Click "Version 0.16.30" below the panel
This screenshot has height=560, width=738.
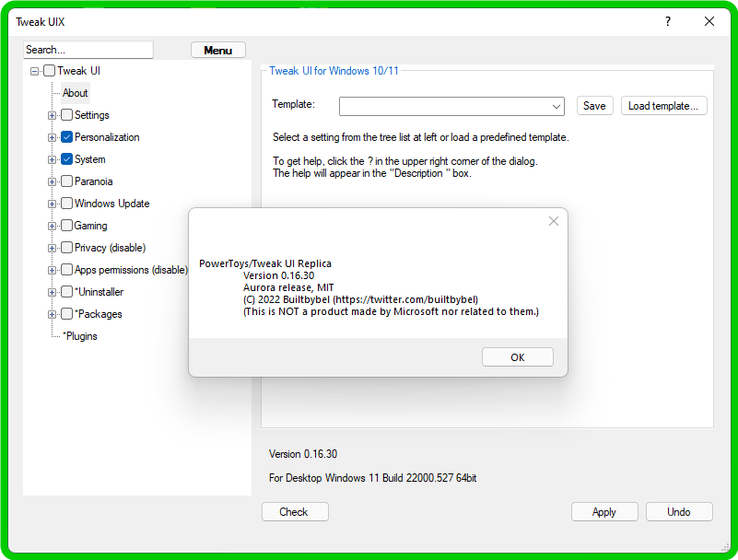303,454
